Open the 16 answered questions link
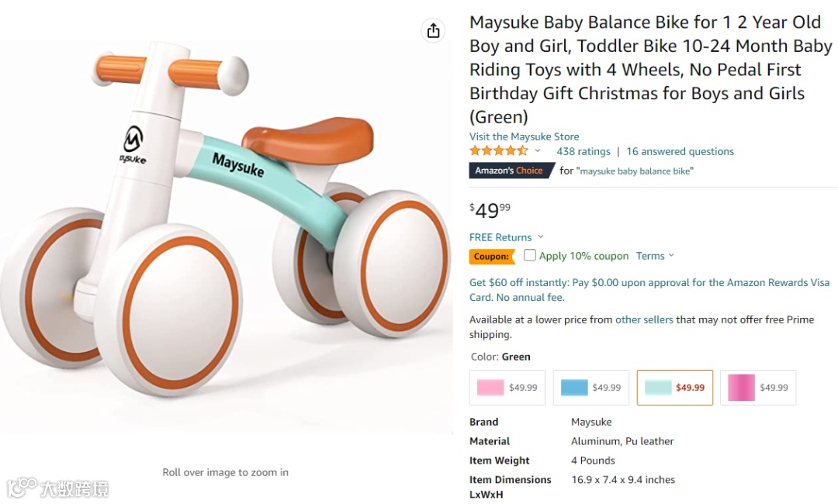The image size is (838, 504). tap(680, 151)
